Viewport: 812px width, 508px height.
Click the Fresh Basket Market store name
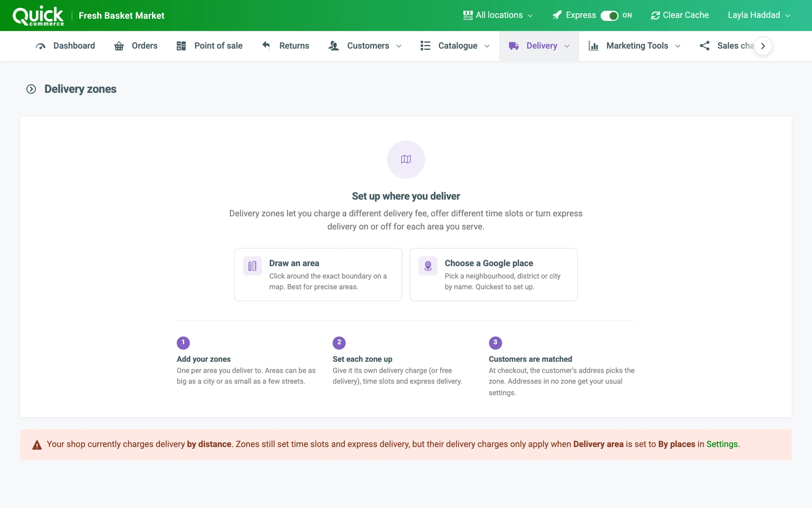[121, 16]
